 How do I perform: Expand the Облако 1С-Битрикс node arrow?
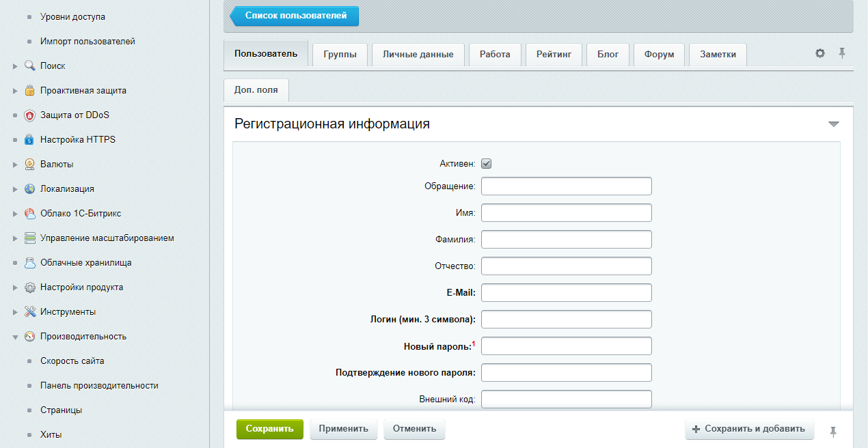(x=15, y=214)
